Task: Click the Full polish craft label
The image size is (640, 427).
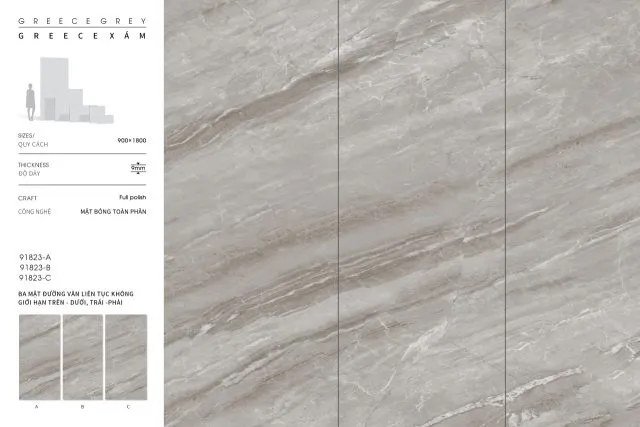Action: 132,197
